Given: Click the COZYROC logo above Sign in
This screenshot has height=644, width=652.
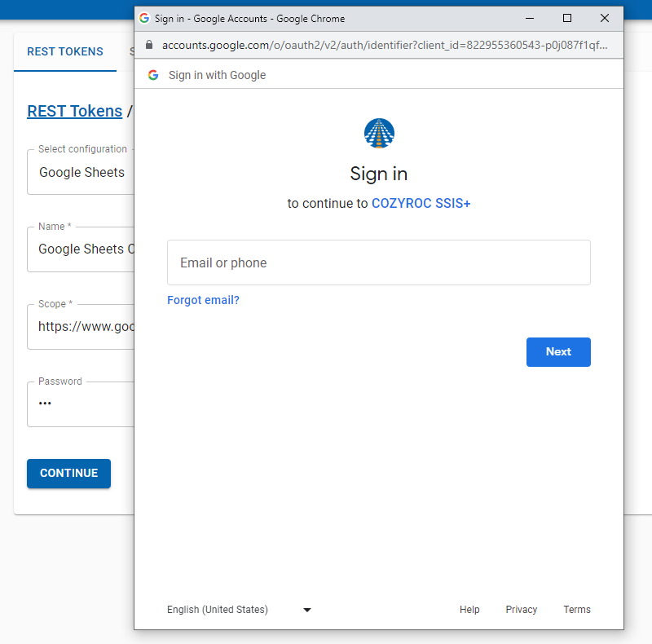Looking at the screenshot, I should pos(379,133).
